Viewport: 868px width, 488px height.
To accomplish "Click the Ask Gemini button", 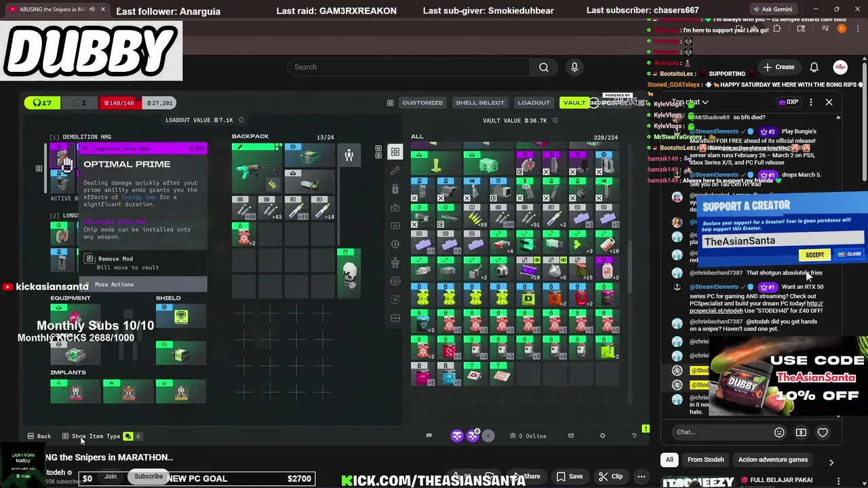I will tap(772, 9).
